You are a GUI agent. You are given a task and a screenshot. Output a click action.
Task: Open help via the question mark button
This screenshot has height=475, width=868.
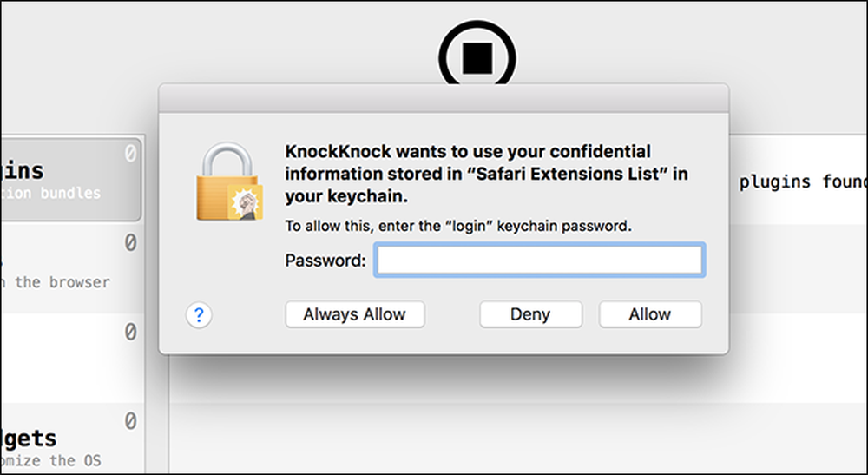click(199, 315)
